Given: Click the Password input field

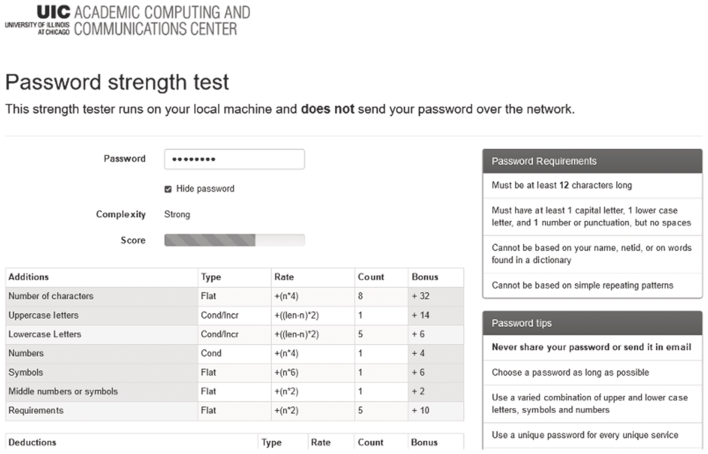Looking at the screenshot, I should [x=234, y=159].
